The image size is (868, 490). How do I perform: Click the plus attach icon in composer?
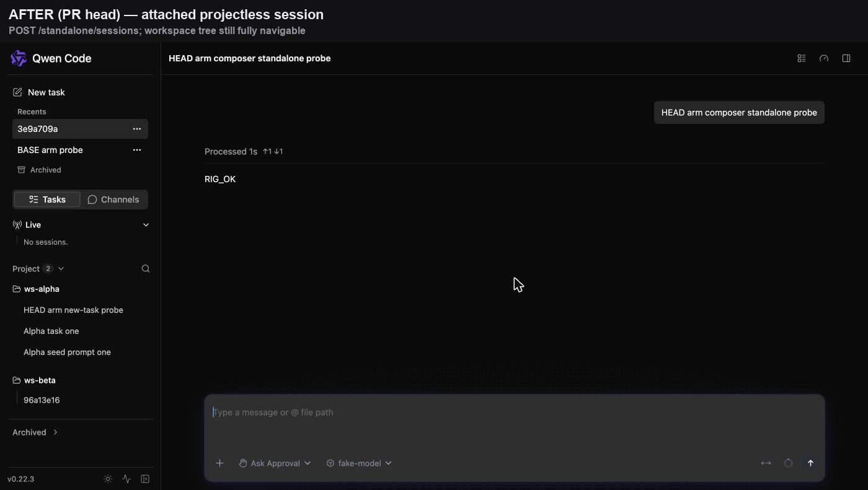click(x=219, y=463)
